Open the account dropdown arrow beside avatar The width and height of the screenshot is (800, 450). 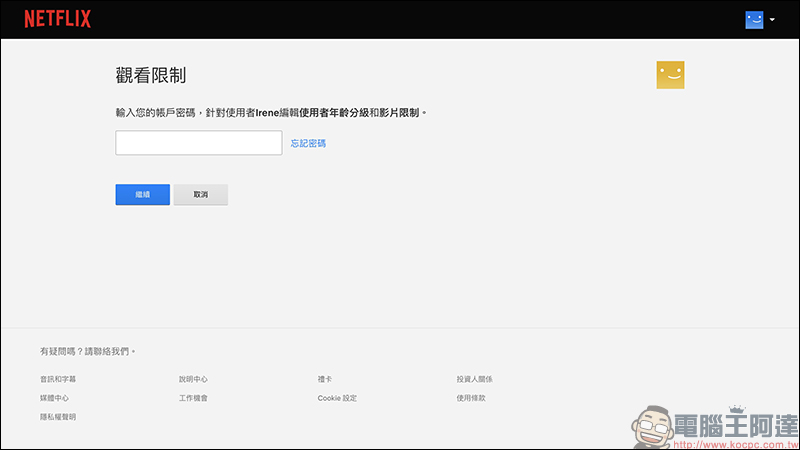[772, 20]
